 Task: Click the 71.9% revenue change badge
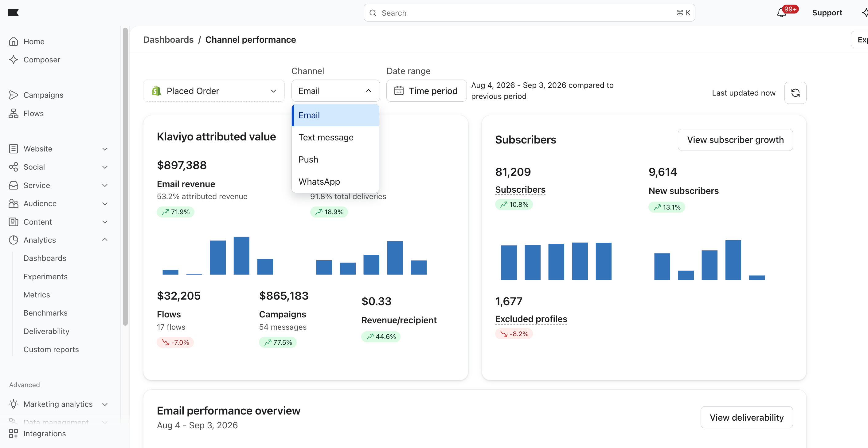click(x=176, y=212)
